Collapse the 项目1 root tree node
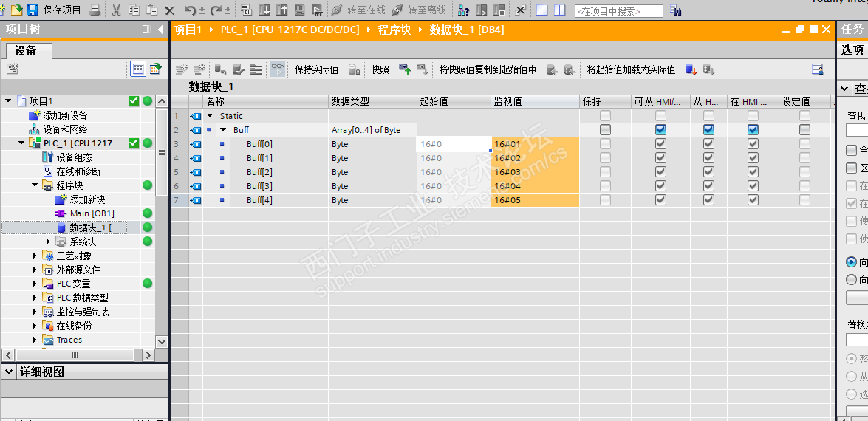Image resolution: width=868 pixels, height=421 pixels. (x=8, y=101)
